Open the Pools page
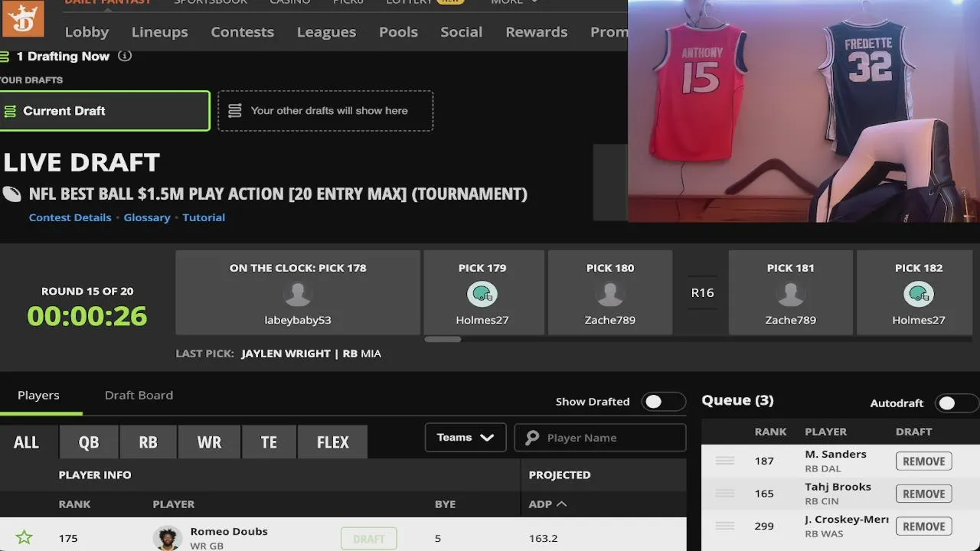Screen dimensions: 980x551 point(398,31)
